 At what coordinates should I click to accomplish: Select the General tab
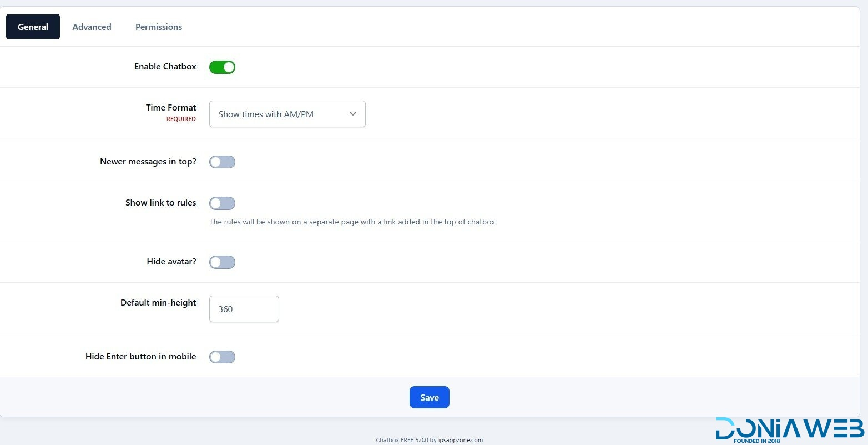pyautogui.click(x=33, y=27)
